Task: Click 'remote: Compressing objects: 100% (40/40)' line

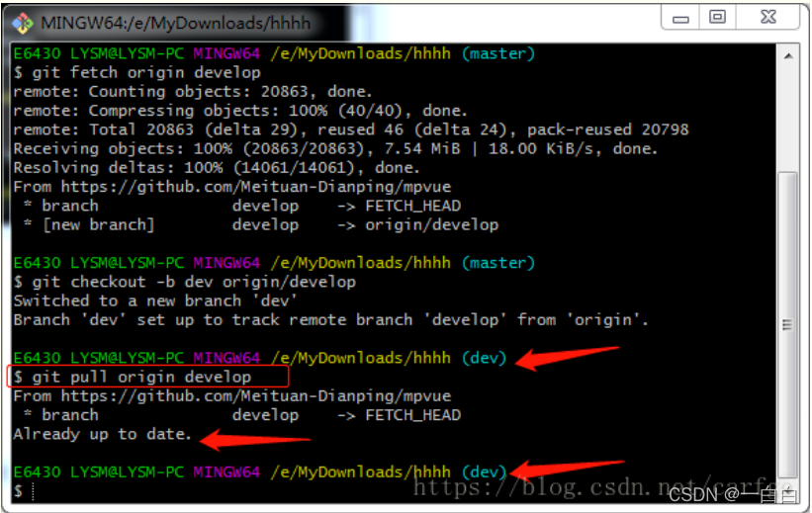Action: pyautogui.click(x=240, y=111)
